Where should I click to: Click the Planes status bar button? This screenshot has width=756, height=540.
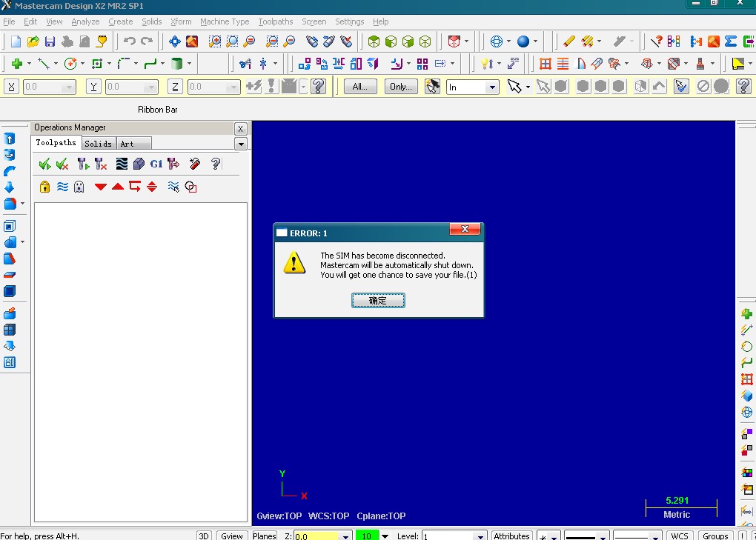[264, 535]
